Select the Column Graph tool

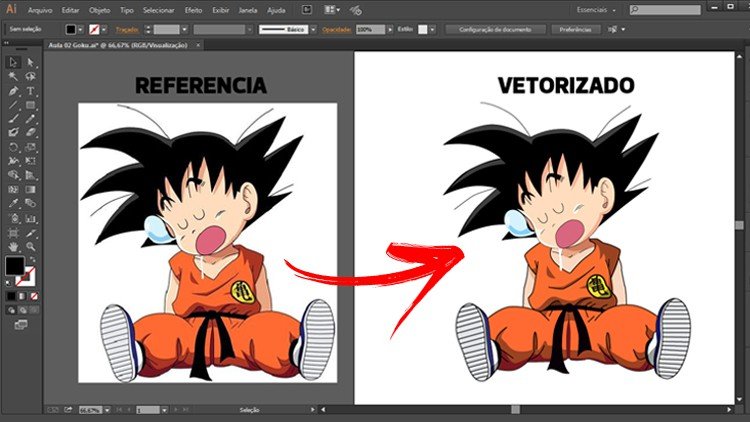[30, 219]
